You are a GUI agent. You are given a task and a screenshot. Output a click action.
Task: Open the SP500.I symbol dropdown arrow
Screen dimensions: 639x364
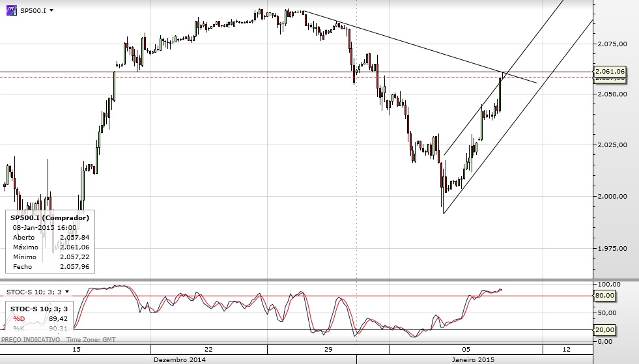point(51,10)
